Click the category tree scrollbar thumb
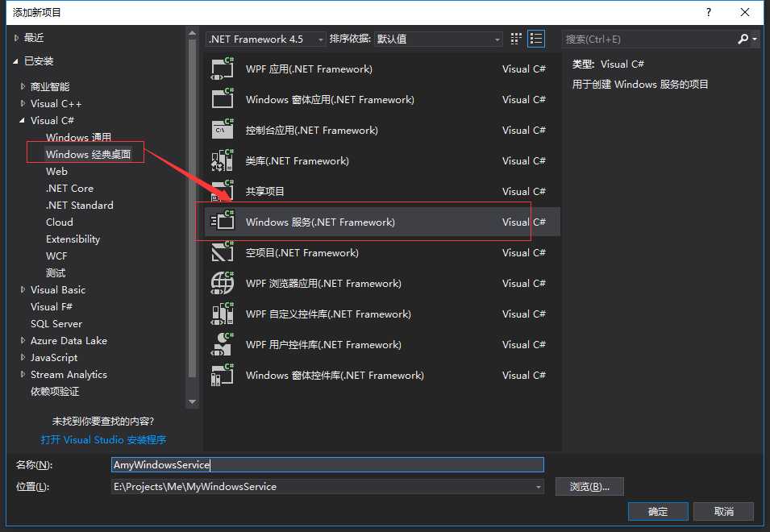This screenshot has height=532, width=770. (x=193, y=209)
